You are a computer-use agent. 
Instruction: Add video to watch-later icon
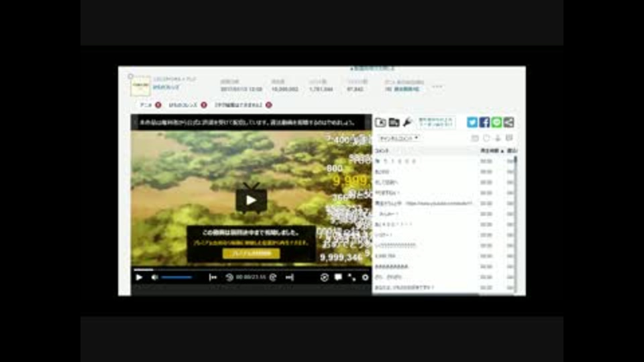pos(381,122)
